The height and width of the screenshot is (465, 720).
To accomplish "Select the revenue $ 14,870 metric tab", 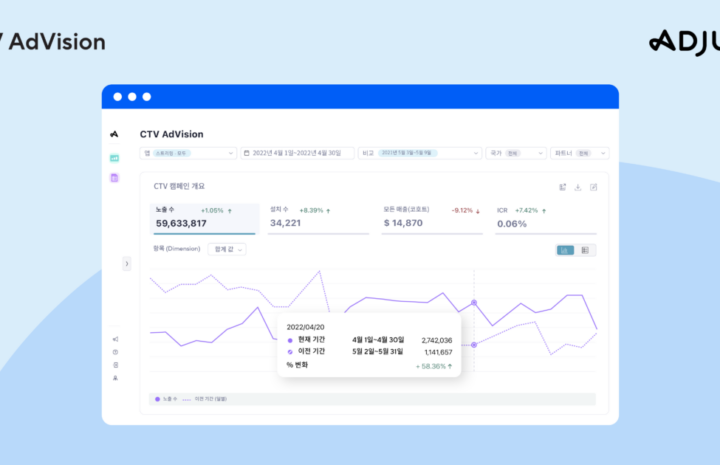I will 432,218.
